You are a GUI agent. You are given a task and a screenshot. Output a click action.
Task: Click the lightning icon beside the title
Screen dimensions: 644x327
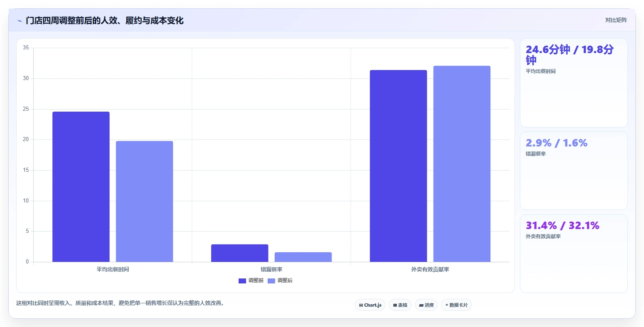(20, 21)
